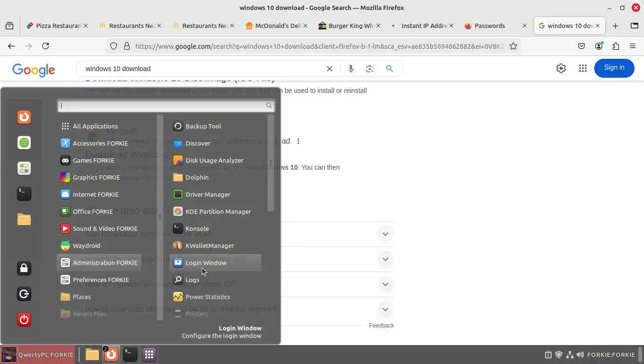Click the red power shutdown icon
This screenshot has width=644, height=364.
point(24,319)
